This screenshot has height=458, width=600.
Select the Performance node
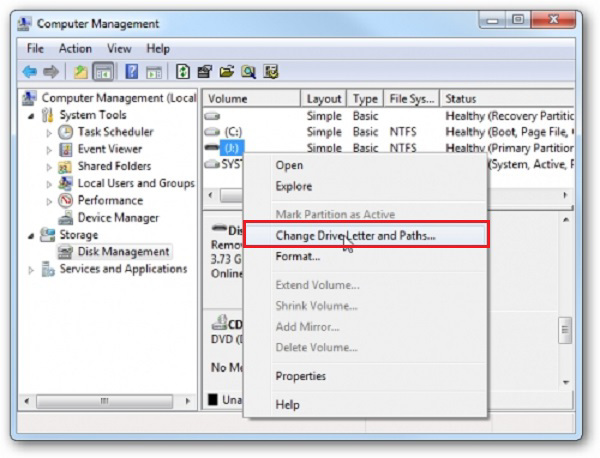click(110, 201)
